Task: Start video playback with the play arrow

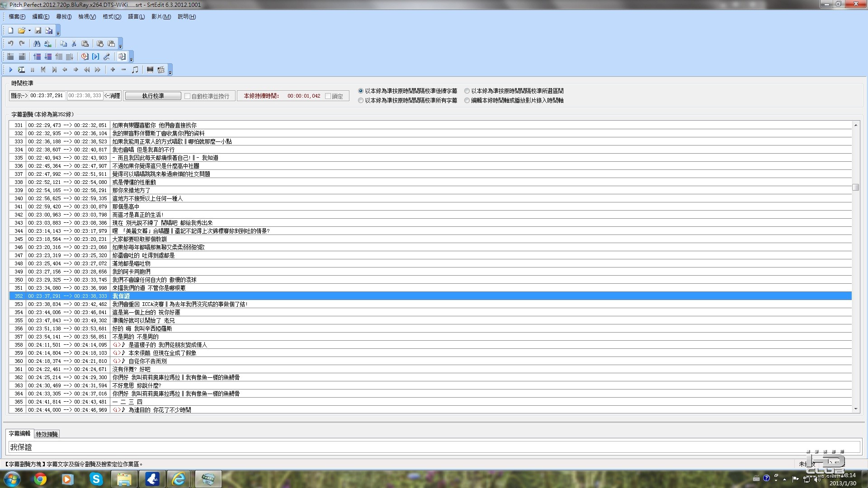Action: [x=10, y=70]
